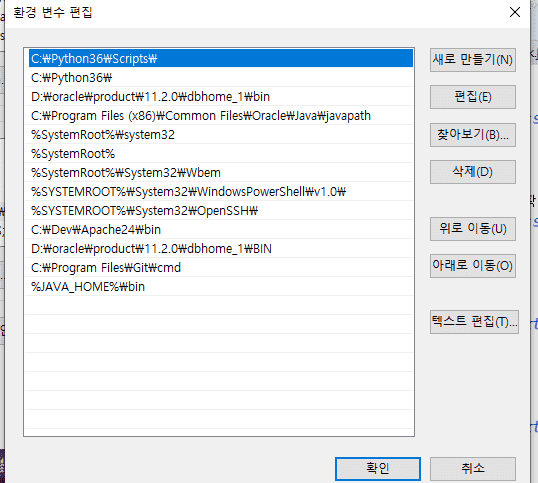Move entry up with 위로 이동(U)
The height and width of the screenshot is (483, 538).
pos(472,229)
